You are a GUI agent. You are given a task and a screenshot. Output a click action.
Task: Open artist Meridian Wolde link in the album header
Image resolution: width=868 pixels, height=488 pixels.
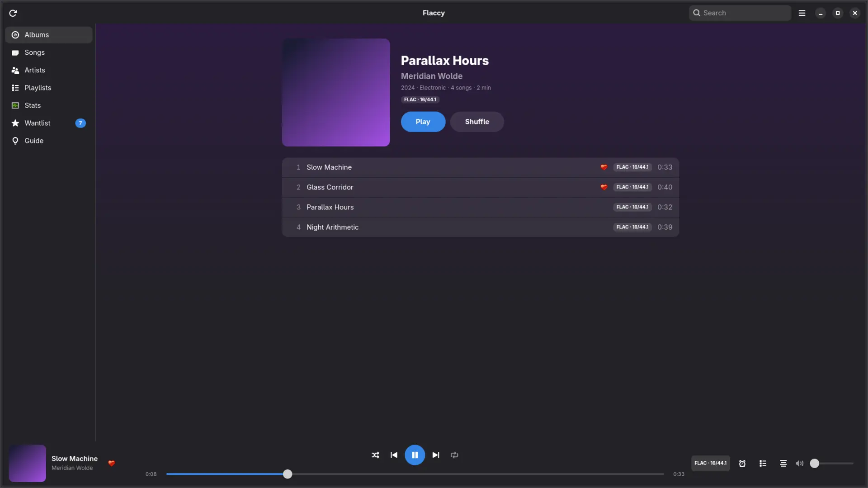coord(432,76)
